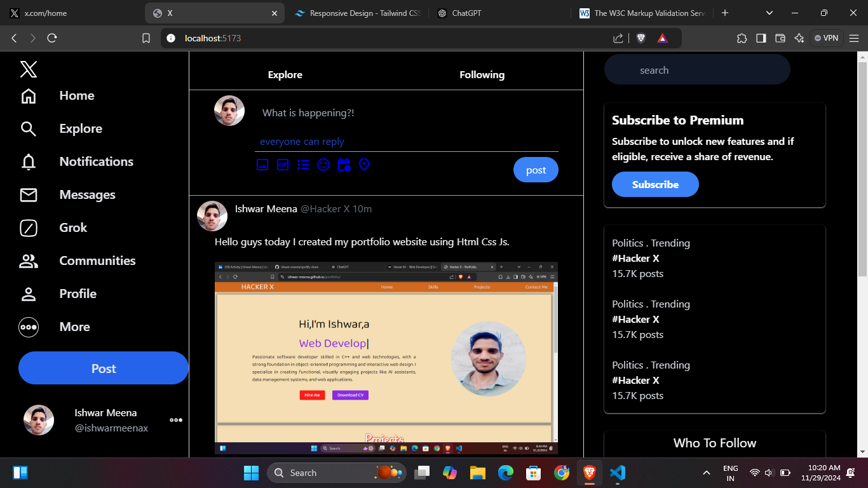Switch to Tailwind CSS Responsive Design tab

pyautogui.click(x=359, y=13)
